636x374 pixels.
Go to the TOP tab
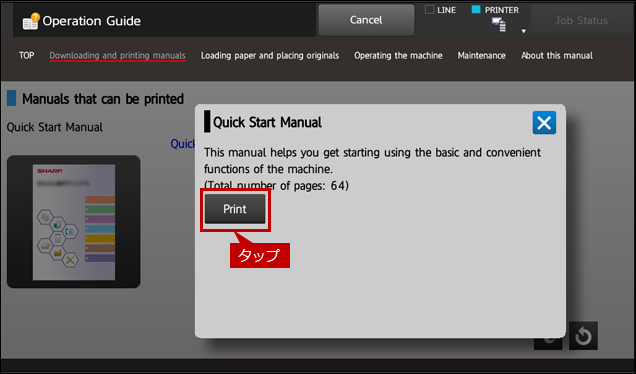(26, 56)
